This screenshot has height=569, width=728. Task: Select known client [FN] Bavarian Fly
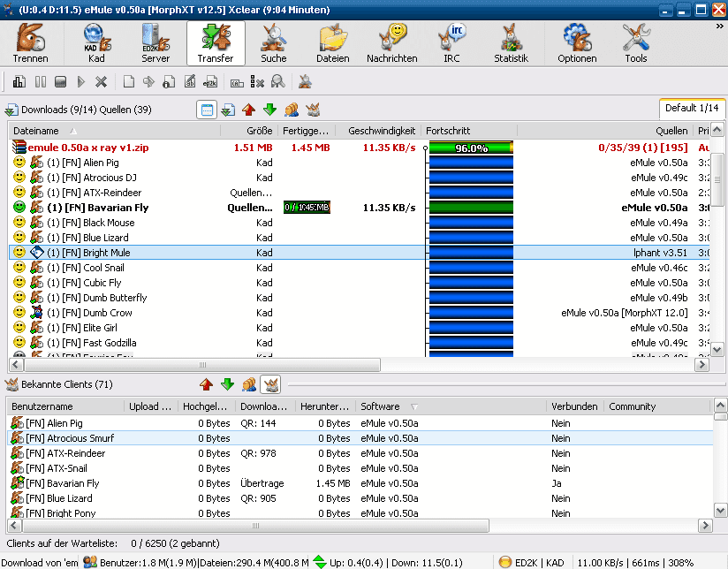pyautogui.click(x=360, y=483)
